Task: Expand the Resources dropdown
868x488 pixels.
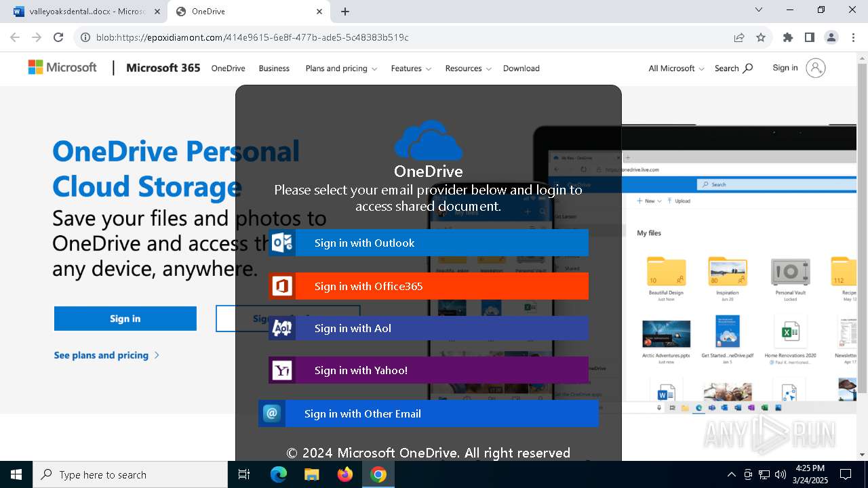Action: coord(468,68)
